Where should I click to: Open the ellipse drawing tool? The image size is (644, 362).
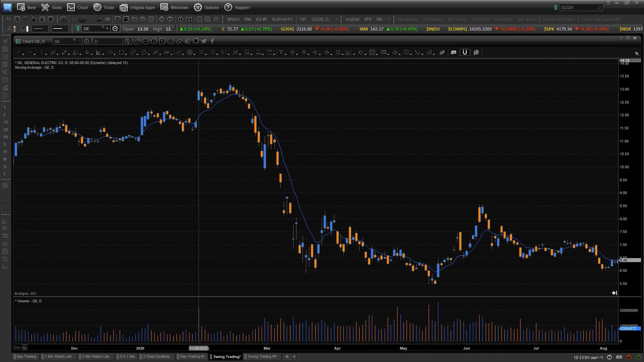110,53
